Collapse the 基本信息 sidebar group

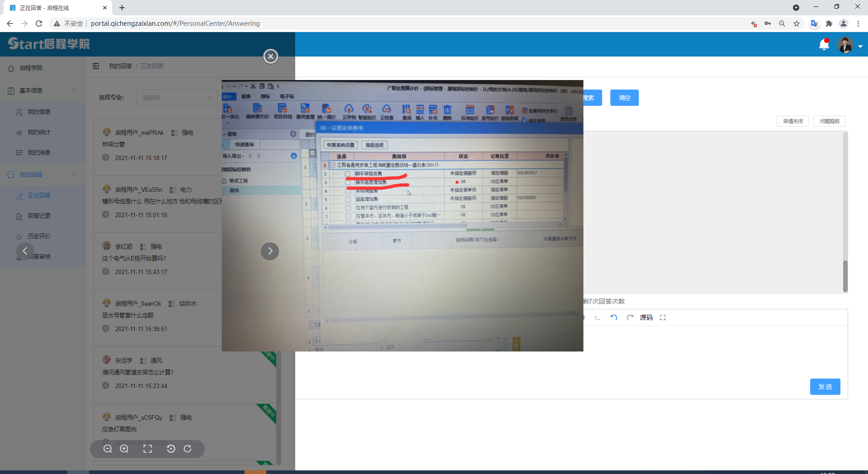[x=42, y=90]
